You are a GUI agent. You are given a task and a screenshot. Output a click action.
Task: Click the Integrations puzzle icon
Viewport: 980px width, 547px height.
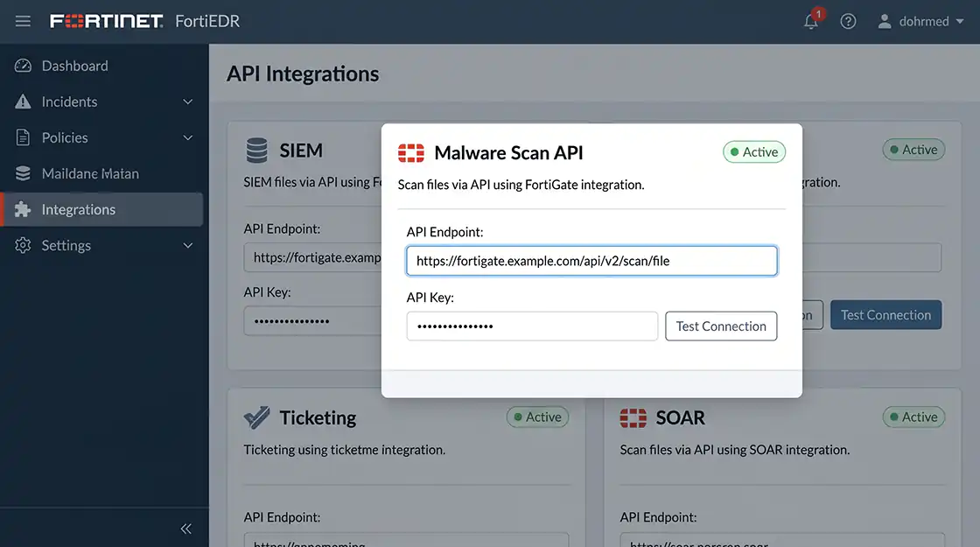pos(23,209)
